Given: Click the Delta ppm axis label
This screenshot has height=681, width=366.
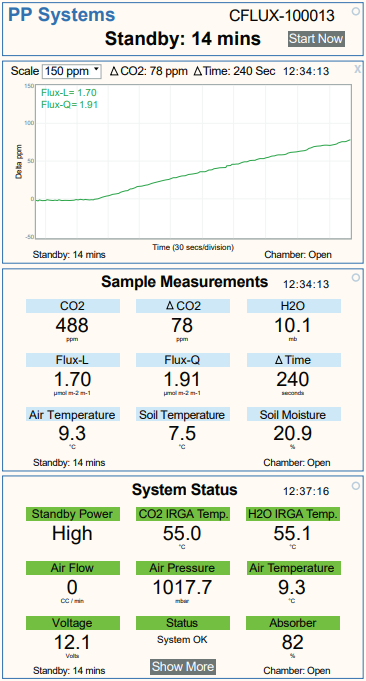Looking at the screenshot, I should pos(19,162).
